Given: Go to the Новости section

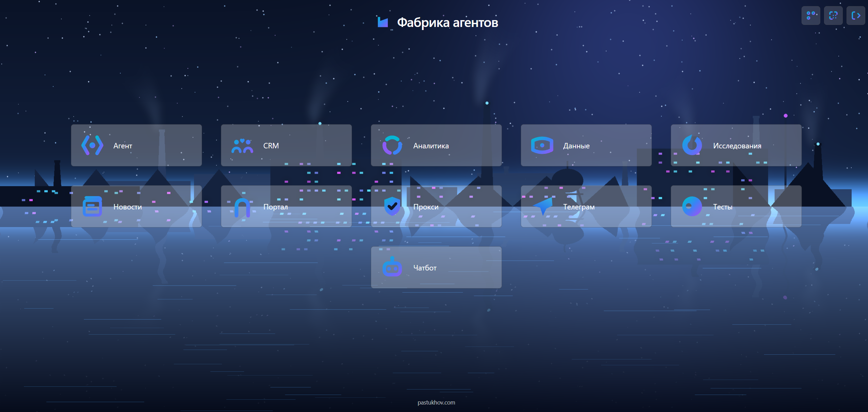Looking at the screenshot, I should [136, 206].
